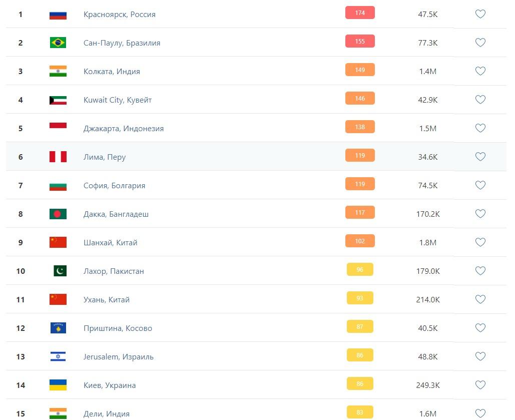
Task: Toggle the heart for Сан-Паулу, Бразилия
Action: pos(480,43)
